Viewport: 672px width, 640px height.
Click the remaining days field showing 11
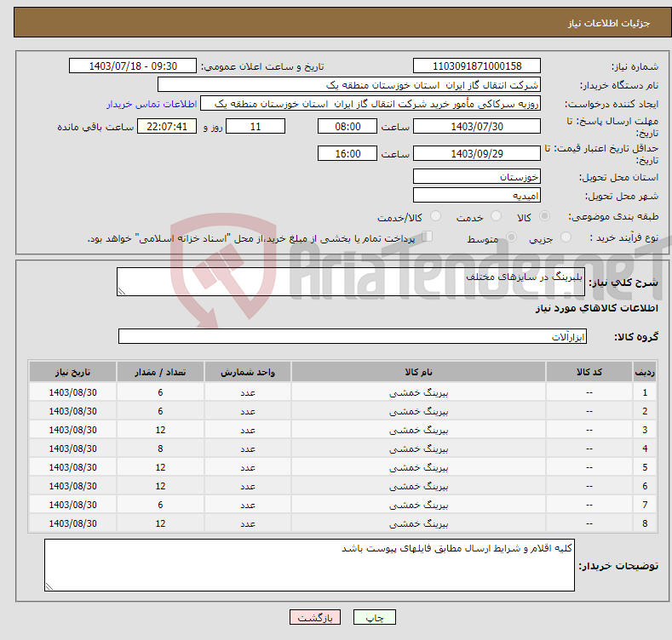point(256,126)
